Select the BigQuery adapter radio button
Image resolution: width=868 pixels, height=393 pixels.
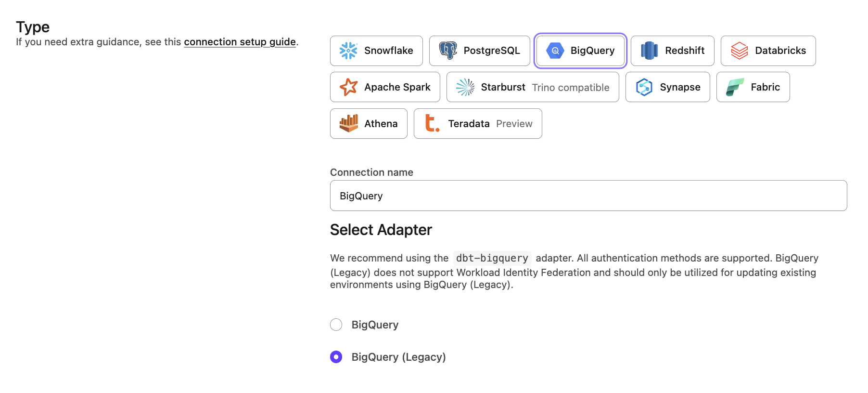pyautogui.click(x=336, y=325)
